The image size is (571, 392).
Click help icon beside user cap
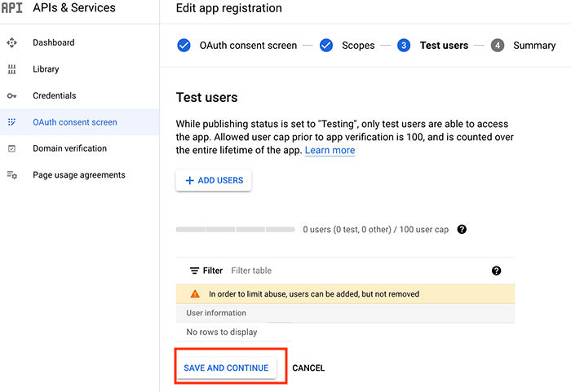point(462,230)
